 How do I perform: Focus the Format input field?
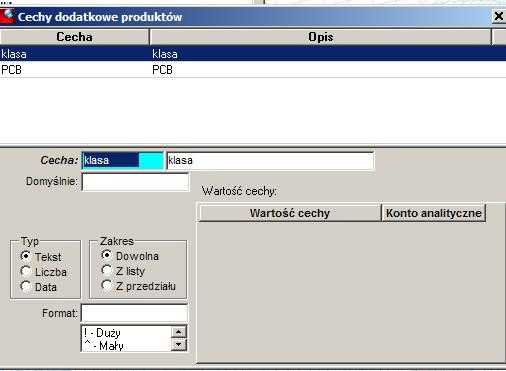pyautogui.click(x=134, y=313)
